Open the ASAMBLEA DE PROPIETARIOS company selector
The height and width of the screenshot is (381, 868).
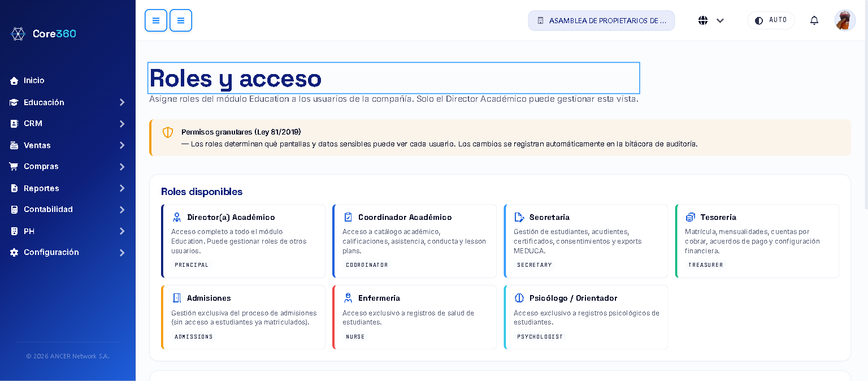point(601,20)
